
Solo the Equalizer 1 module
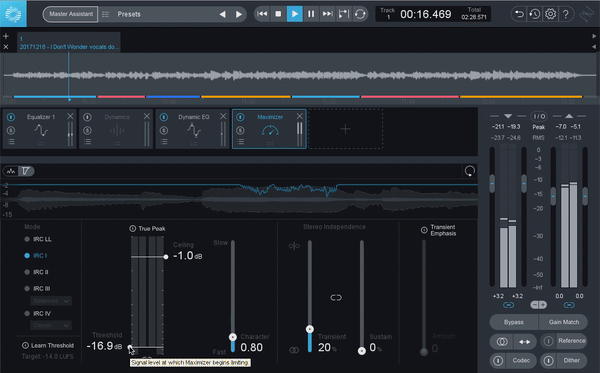point(11,130)
